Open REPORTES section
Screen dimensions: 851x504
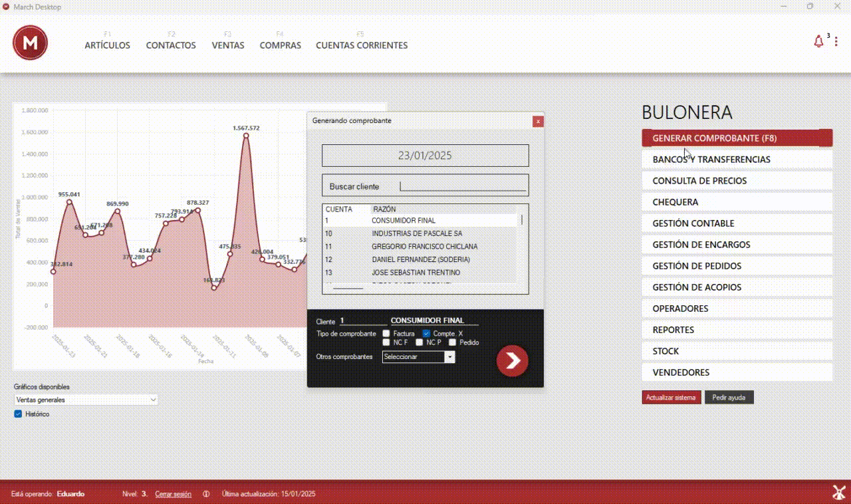point(737,330)
